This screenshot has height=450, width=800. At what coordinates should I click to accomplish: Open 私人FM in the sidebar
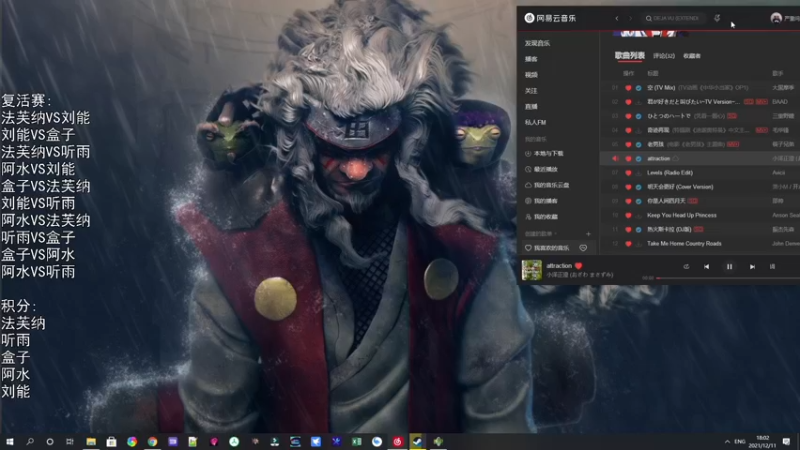click(x=535, y=122)
